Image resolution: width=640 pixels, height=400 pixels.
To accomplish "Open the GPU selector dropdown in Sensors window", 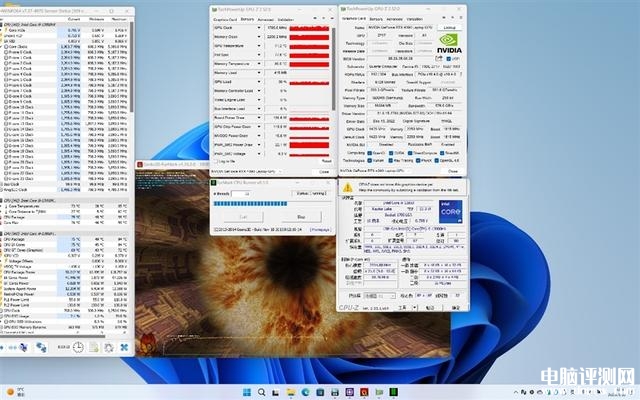I will pyautogui.click(x=247, y=171).
